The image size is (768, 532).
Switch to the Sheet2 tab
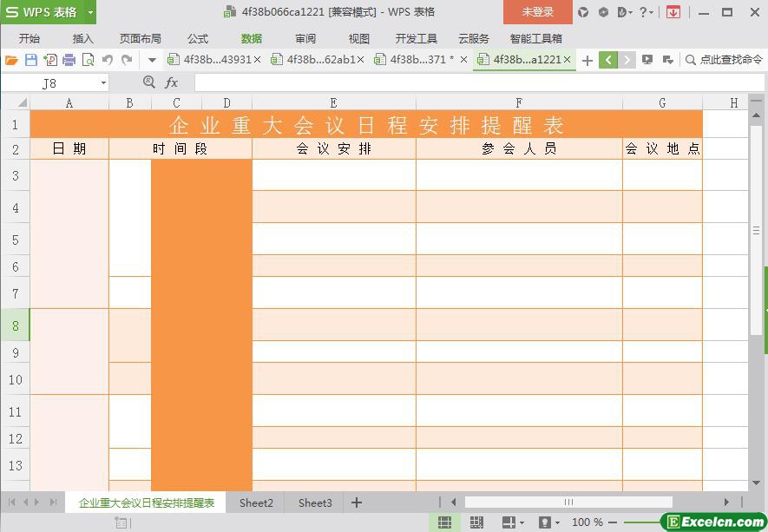coord(256,502)
